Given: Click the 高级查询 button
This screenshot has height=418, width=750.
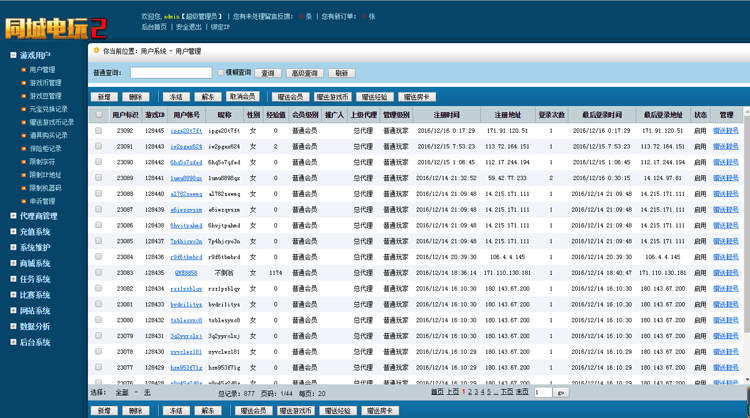Looking at the screenshot, I should [x=304, y=73].
